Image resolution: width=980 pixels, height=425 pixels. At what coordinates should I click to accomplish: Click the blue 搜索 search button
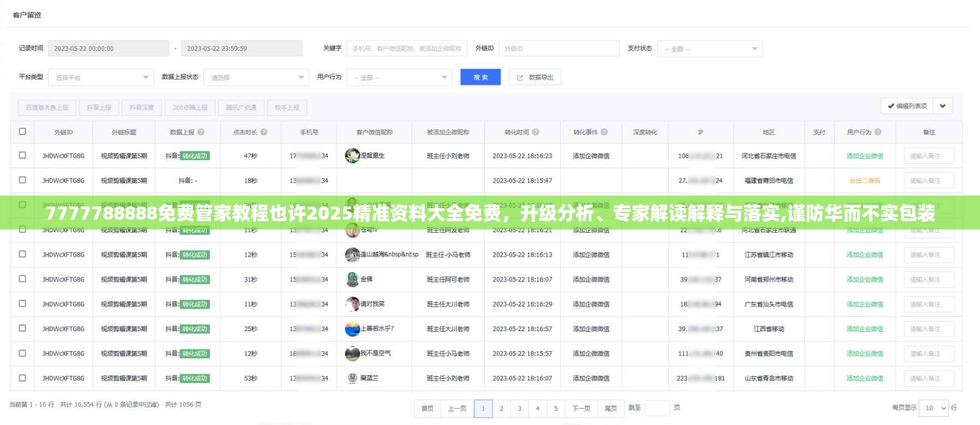(x=481, y=78)
